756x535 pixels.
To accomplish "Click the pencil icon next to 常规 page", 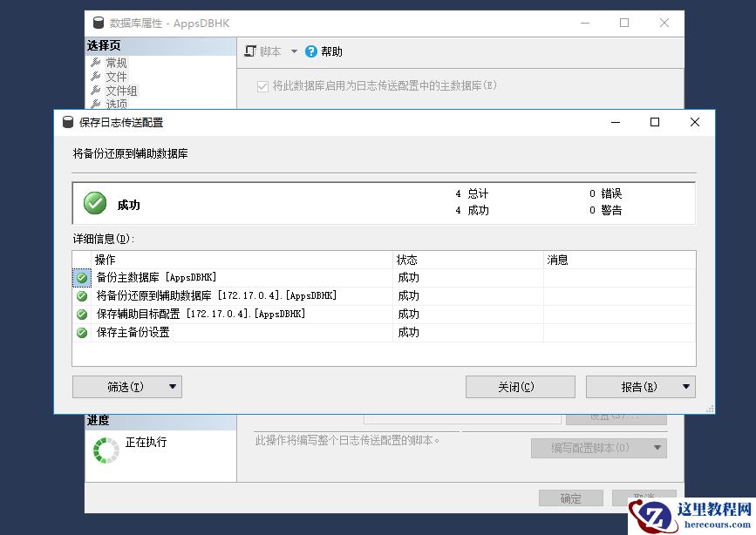I will [98, 62].
